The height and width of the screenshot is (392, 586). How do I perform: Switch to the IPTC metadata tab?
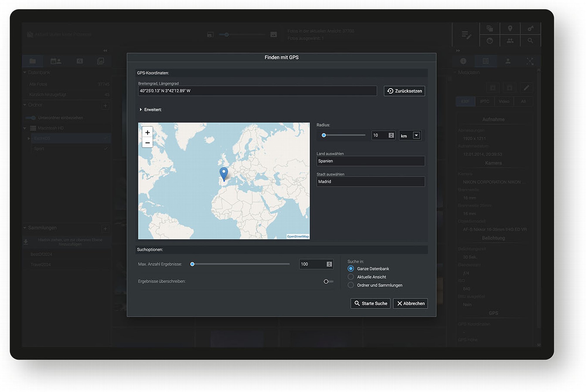pos(485,101)
